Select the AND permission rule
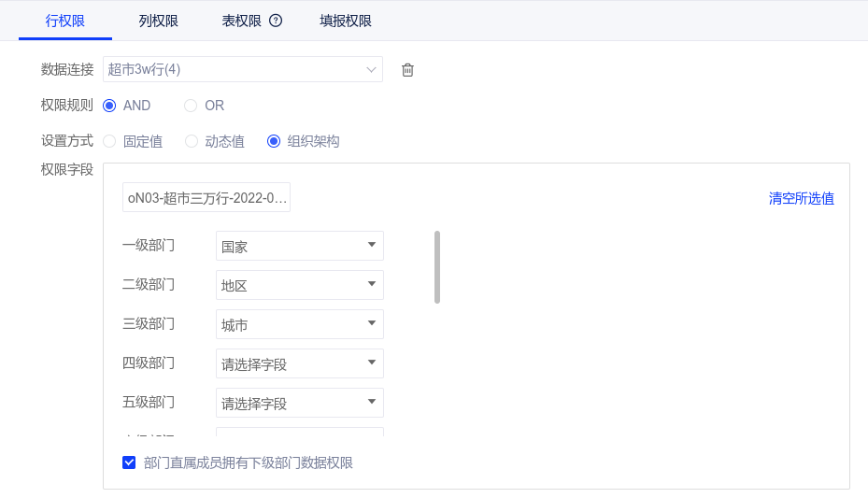Image resolution: width=868 pixels, height=498 pixels. [109, 106]
